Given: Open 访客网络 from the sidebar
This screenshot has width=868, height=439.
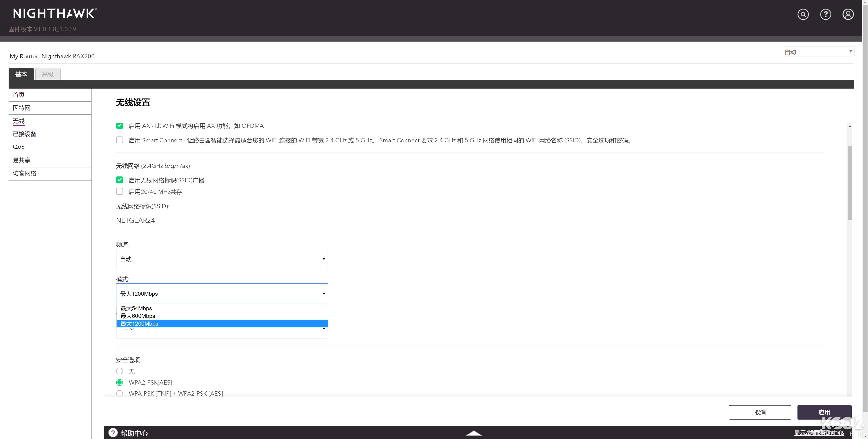Looking at the screenshot, I should pos(24,173).
